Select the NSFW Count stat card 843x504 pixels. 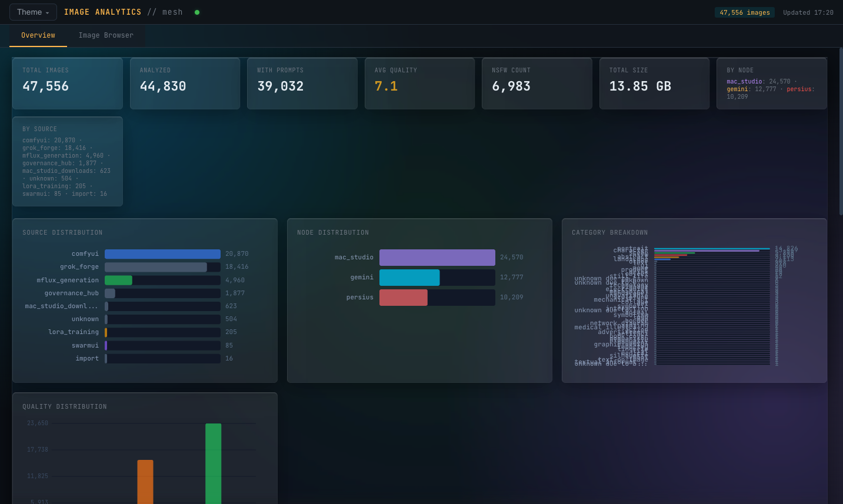pyautogui.click(x=537, y=84)
